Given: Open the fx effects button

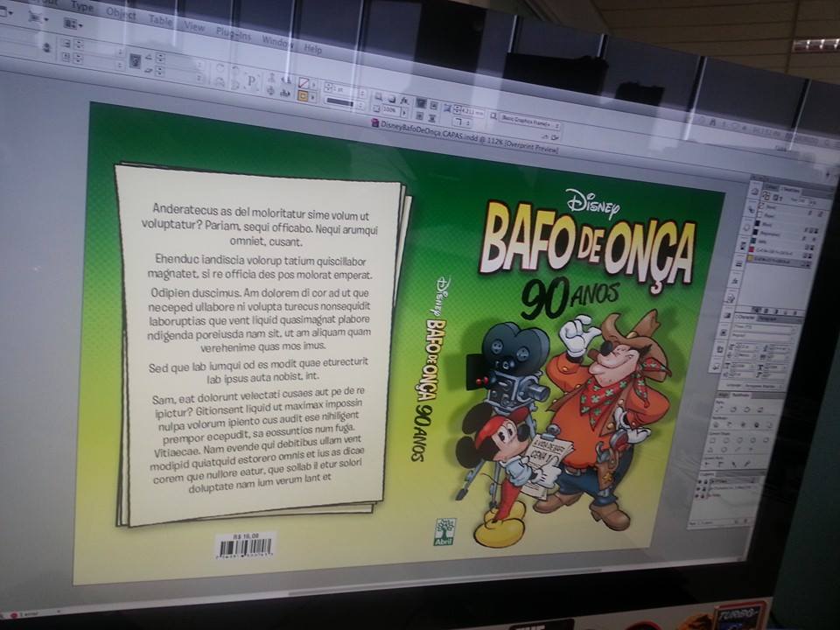Looking at the screenshot, I should tap(404, 100).
